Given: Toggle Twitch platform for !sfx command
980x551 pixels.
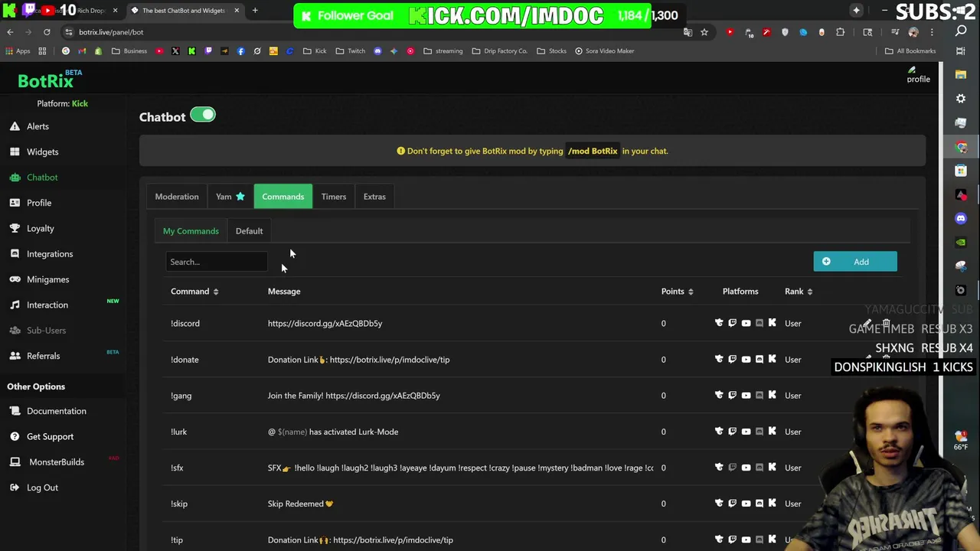Looking at the screenshot, I should point(733,467).
